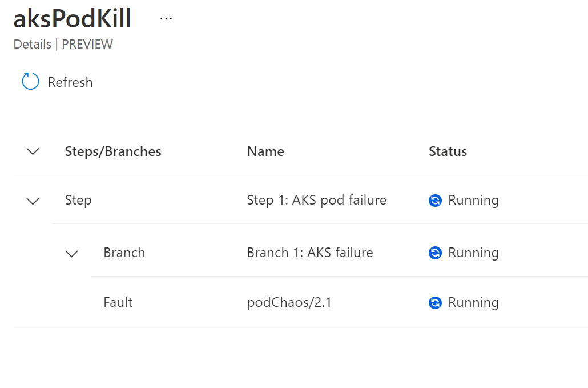This screenshot has width=588, height=388.
Task: Open the podChaos/2.1 fault entry
Action: pos(289,302)
